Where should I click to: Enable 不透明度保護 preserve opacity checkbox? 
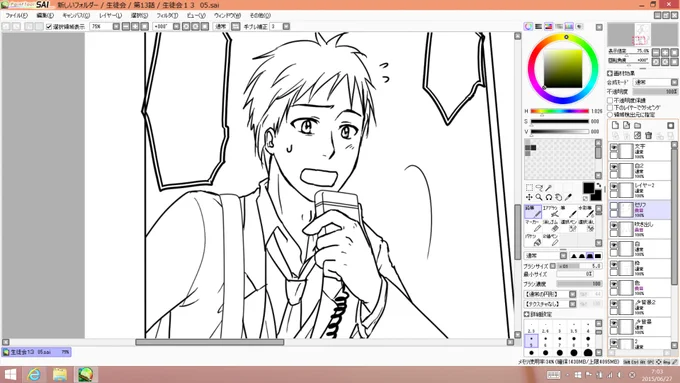click(x=610, y=100)
